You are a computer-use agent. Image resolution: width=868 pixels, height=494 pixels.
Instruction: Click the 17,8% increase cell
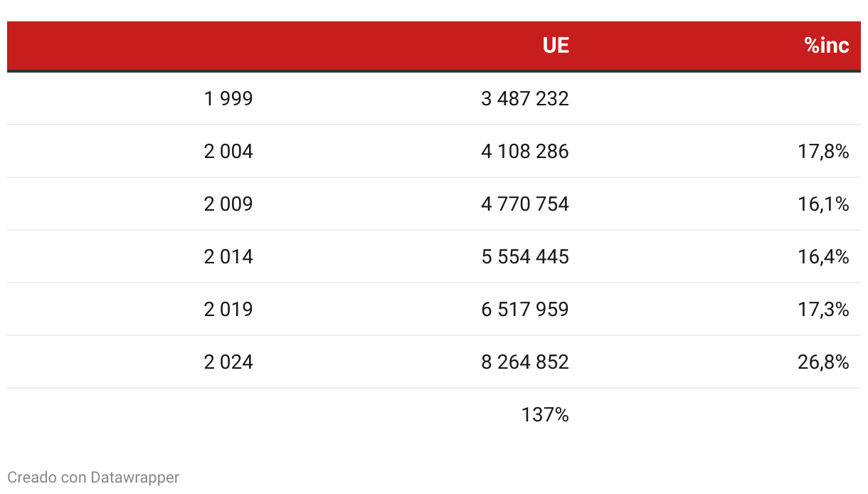823,152
